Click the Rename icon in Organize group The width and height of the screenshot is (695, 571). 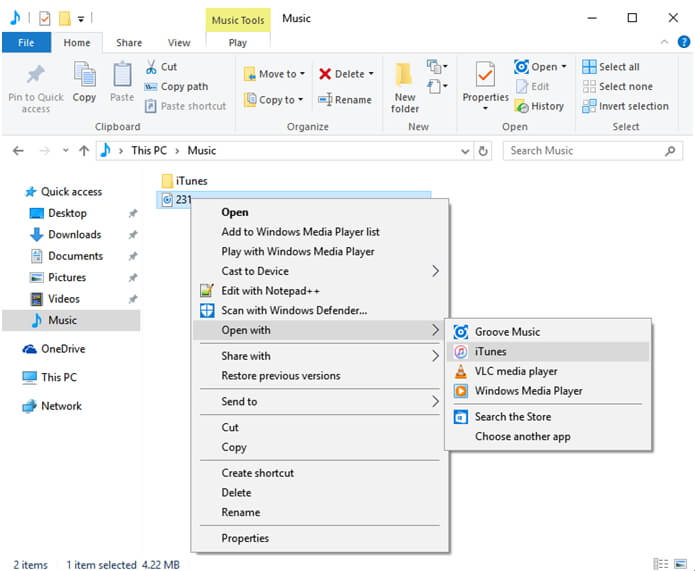click(x=325, y=99)
